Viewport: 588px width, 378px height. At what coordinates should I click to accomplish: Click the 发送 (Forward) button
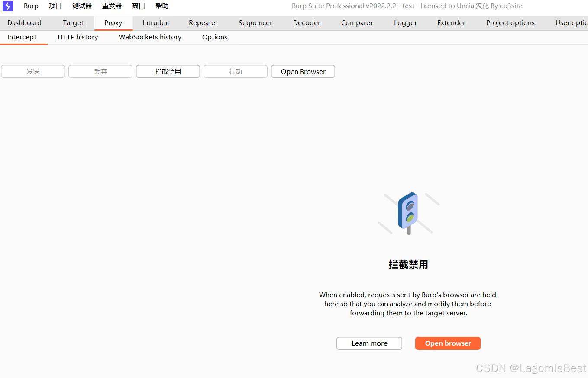pos(33,71)
